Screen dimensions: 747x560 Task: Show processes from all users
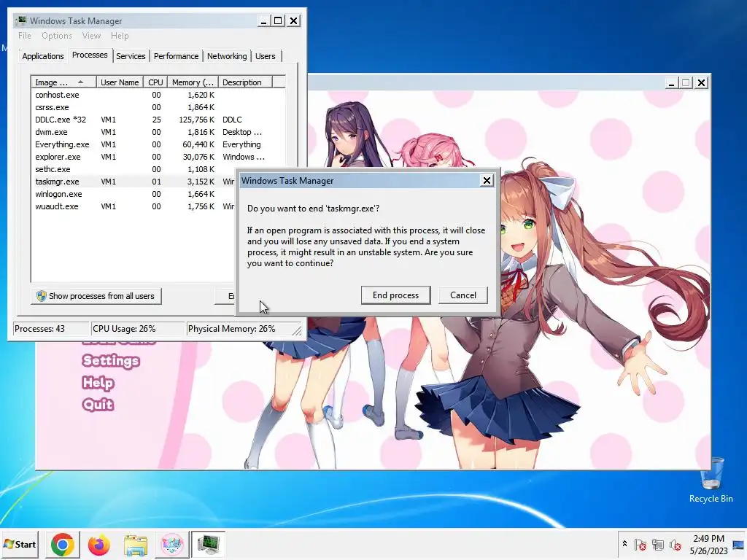coord(96,296)
